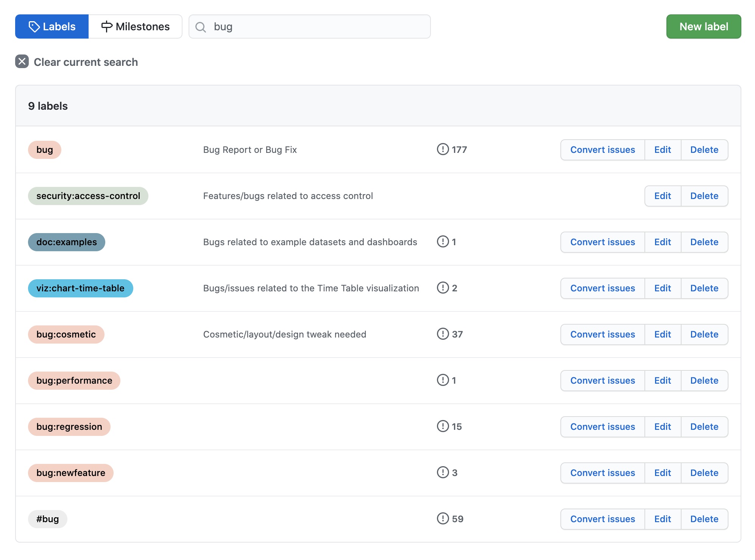The height and width of the screenshot is (560, 755).
Task: Open the security:access-control label
Action: pos(88,196)
